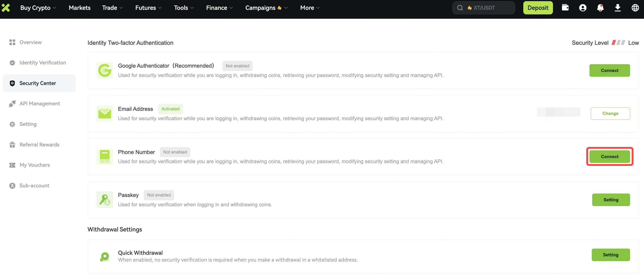This screenshot has height=276, width=644.
Task: Click the download app icon
Action: coord(618,8)
